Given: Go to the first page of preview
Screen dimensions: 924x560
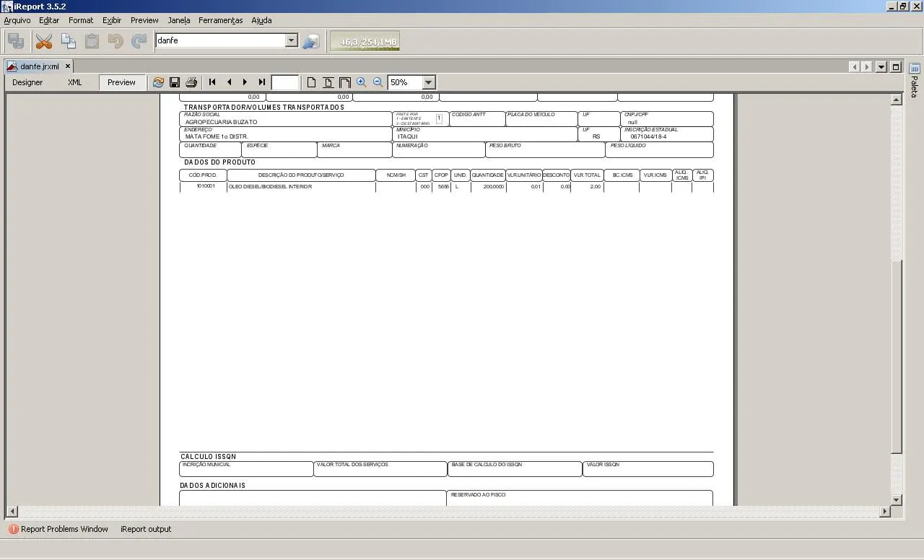Looking at the screenshot, I should (212, 82).
